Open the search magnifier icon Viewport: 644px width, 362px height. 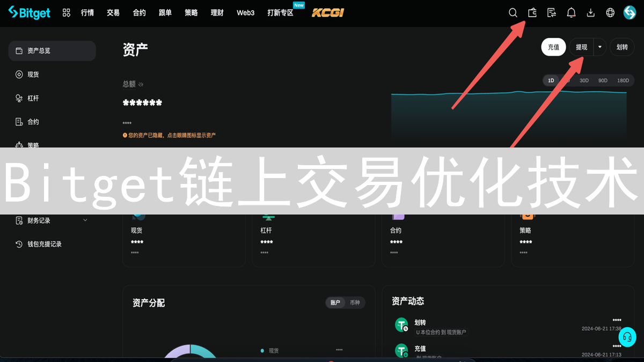point(513,12)
